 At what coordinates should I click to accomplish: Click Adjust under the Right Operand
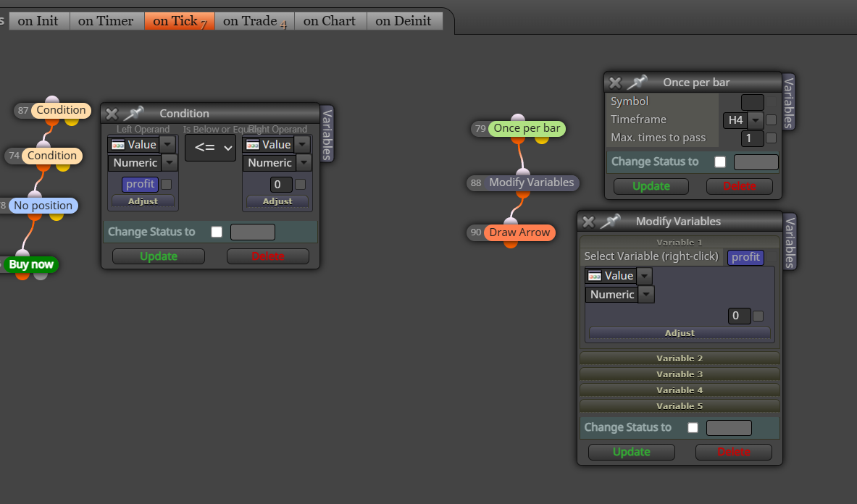point(277,201)
